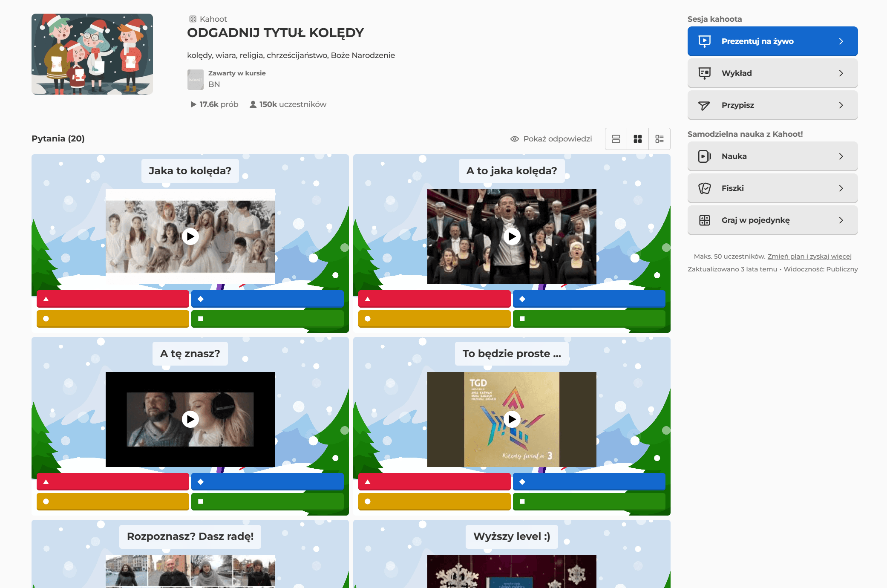Play the video in 'To będzie proste ...' card
The image size is (887, 588).
pos(512,419)
